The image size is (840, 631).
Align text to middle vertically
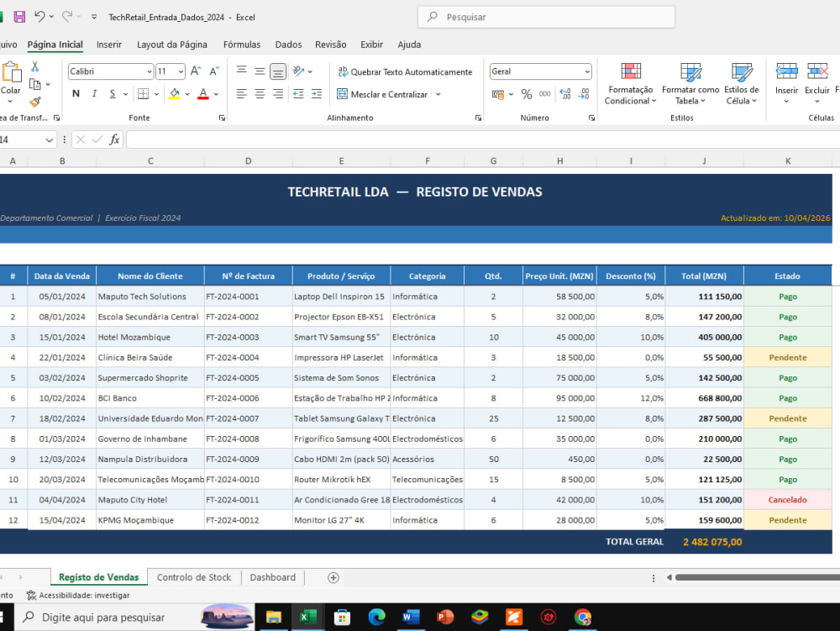(260, 71)
